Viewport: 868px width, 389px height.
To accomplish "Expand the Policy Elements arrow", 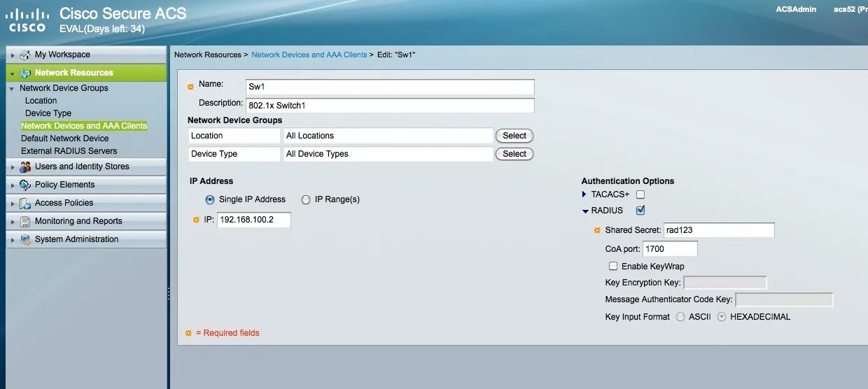I will tap(13, 185).
